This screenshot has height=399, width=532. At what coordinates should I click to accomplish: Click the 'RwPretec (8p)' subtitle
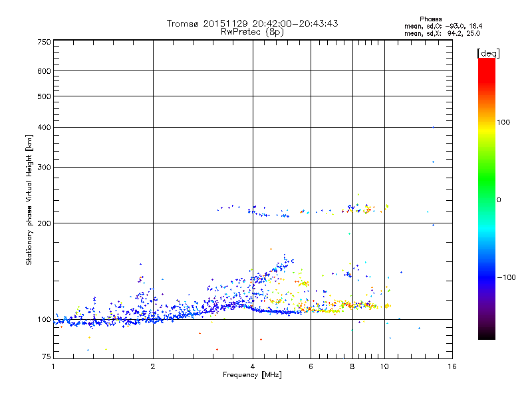click(252, 32)
